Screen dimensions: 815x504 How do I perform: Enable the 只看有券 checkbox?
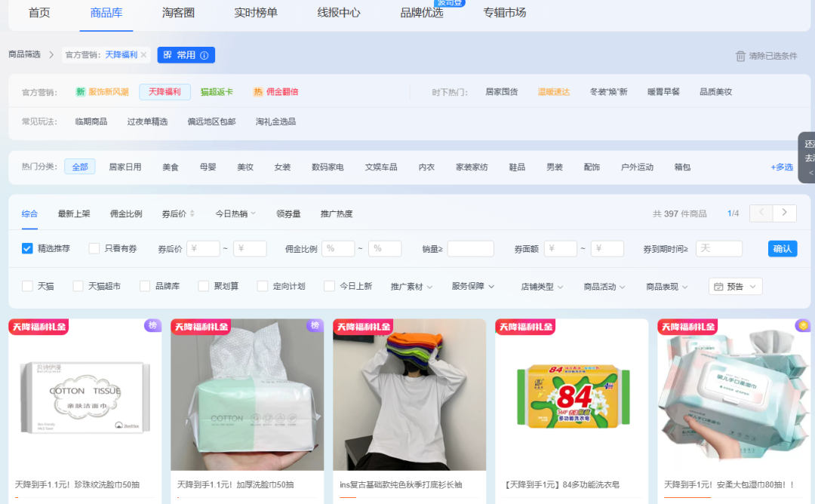(94, 248)
